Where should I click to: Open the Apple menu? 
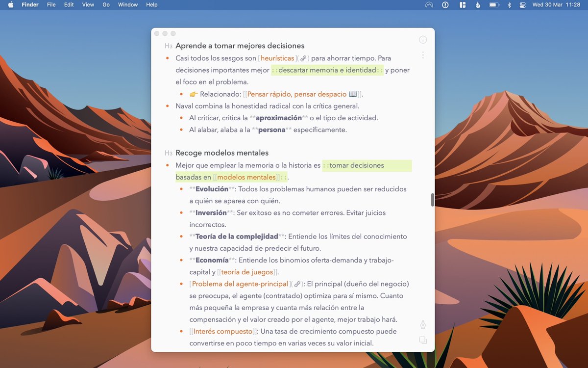(11, 5)
